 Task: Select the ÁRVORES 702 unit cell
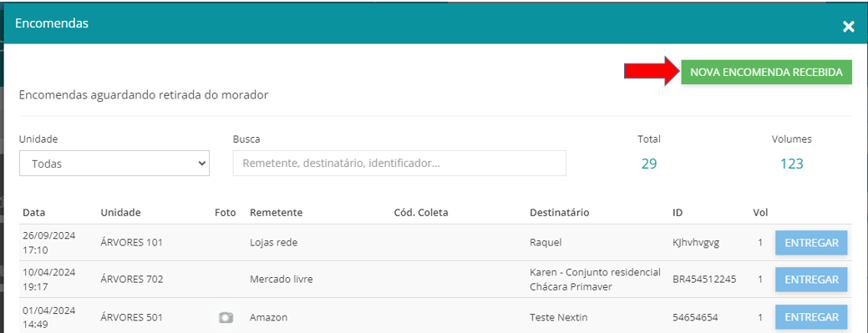[132, 280]
